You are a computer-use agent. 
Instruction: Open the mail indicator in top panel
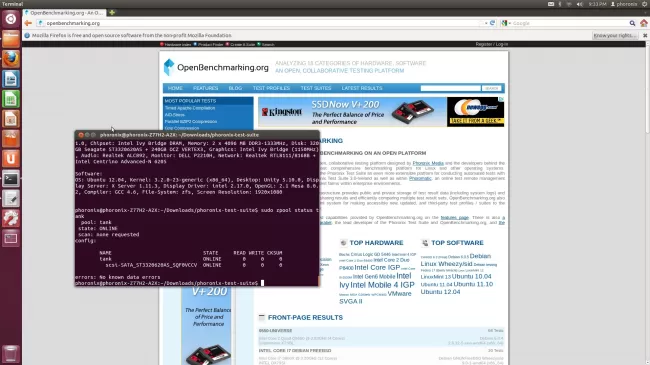(551, 4)
